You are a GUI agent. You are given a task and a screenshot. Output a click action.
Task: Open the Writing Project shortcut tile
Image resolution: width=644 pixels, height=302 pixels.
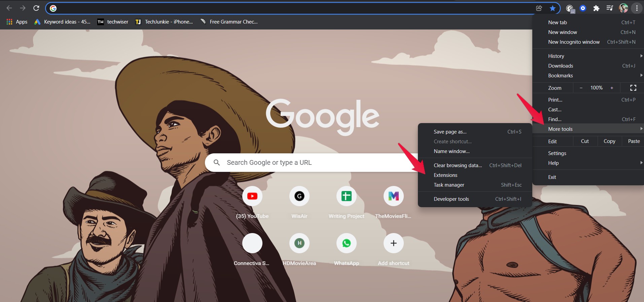point(347,203)
